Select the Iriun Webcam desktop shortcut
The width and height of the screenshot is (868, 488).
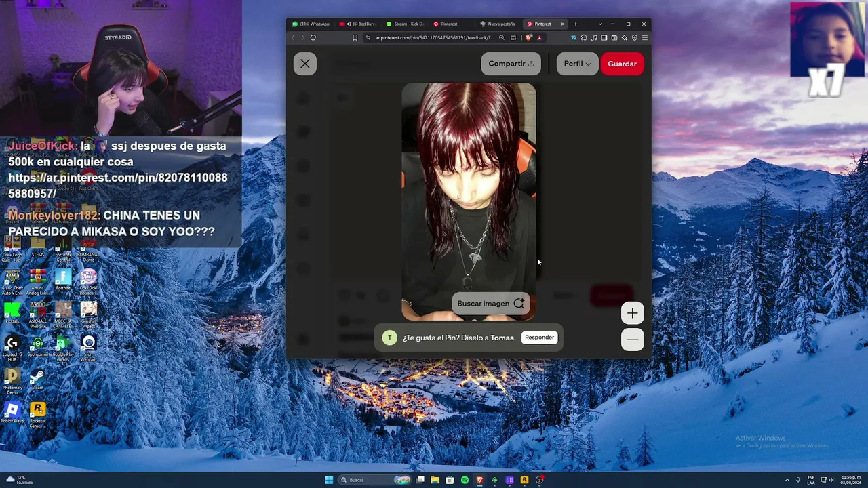(x=89, y=348)
